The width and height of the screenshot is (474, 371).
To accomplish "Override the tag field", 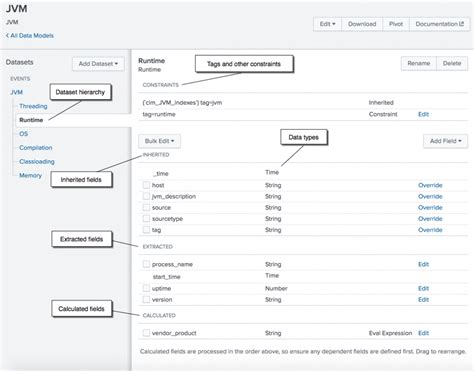I will tap(430, 230).
